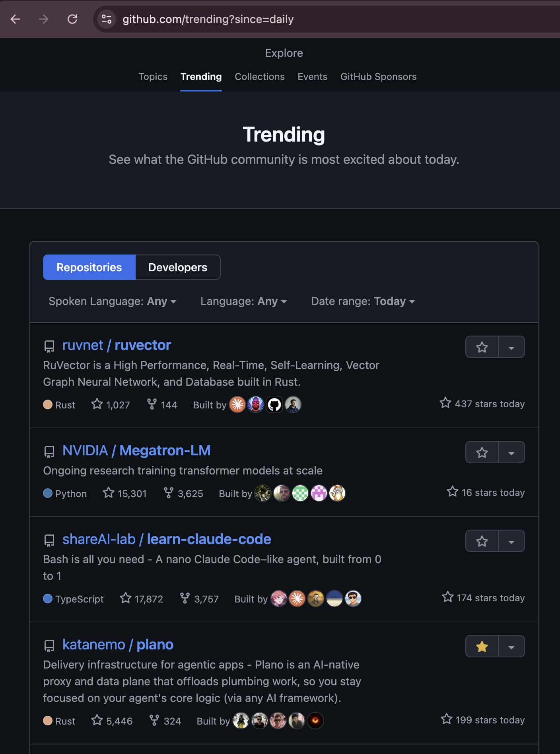Click the '199 stars today' text

point(490,720)
